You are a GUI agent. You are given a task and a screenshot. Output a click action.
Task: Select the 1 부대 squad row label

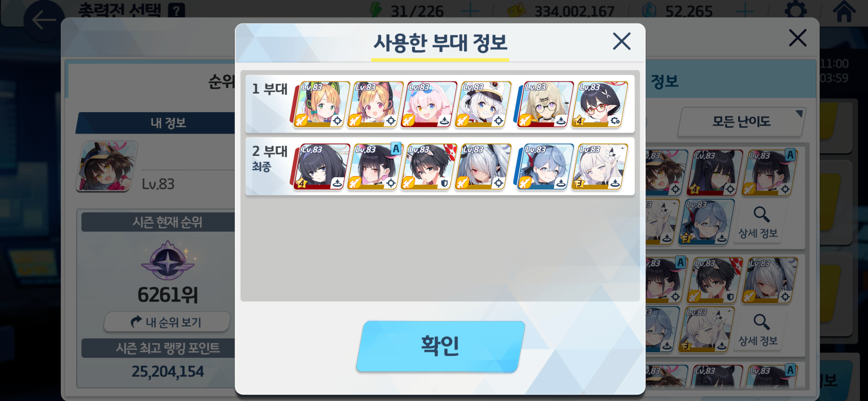point(270,89)
